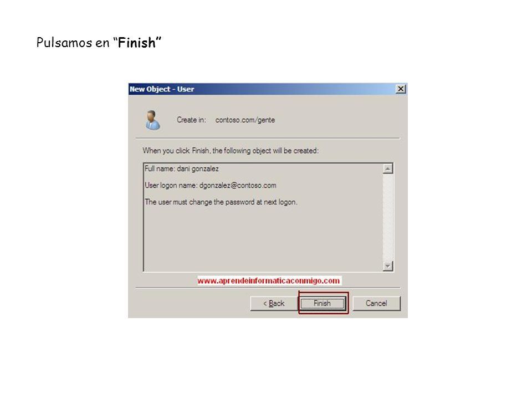Click the New Object - User title bar
532x399 pixels.
[262, 89]
